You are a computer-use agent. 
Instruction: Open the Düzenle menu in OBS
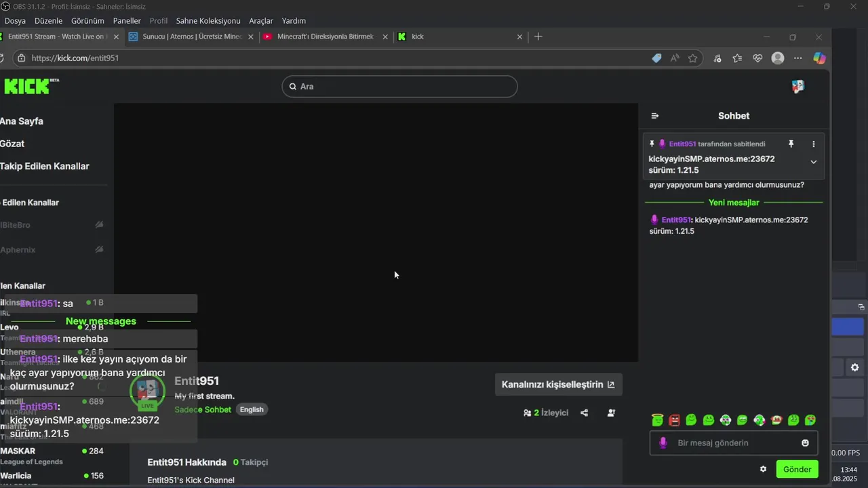[48, 20]
